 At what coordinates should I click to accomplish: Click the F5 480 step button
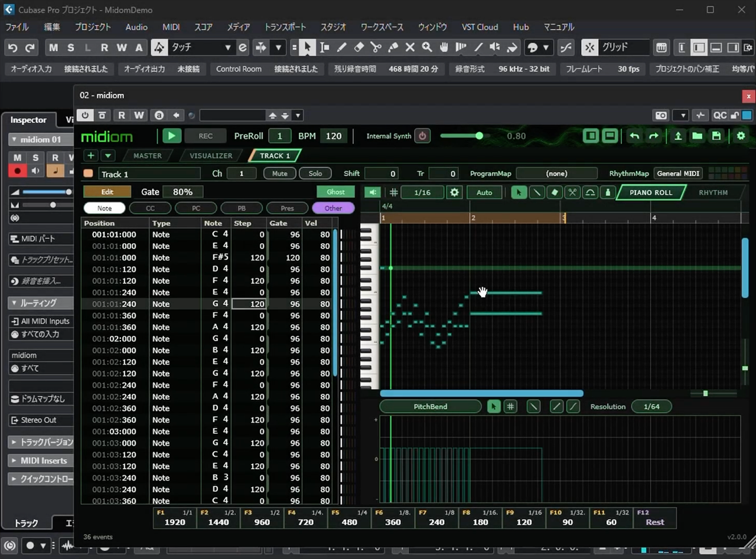tap(349, 518)
